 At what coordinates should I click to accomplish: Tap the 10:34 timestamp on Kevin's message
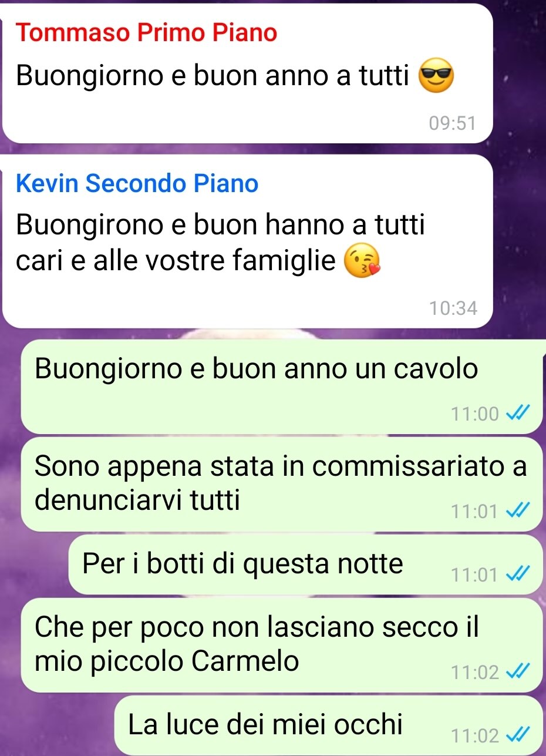click(453, 308)
